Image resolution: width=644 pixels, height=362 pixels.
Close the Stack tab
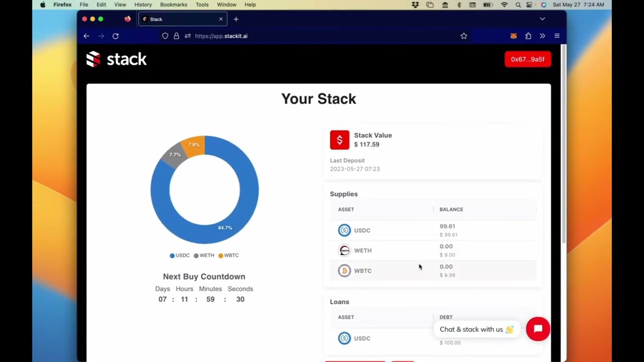click(220, 19)
